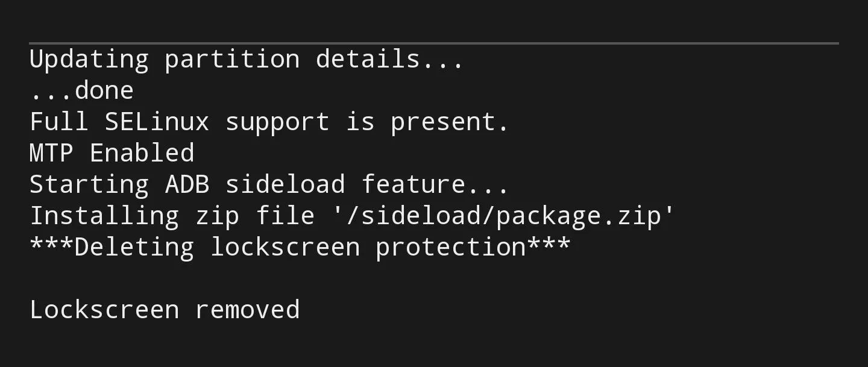Screen dimensions: 868x367
Task: Select the 'Updating partition details...' log line
Action: pyautogui.click(x=246, y=59)
